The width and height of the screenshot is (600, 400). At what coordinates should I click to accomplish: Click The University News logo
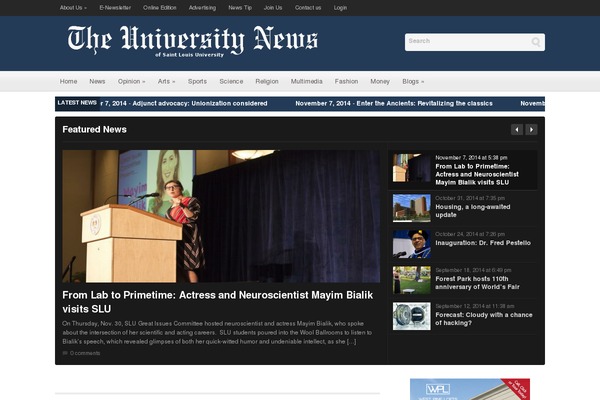pos(192,41)
